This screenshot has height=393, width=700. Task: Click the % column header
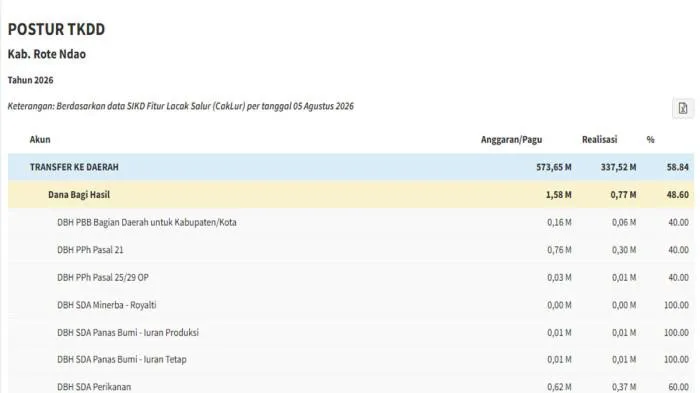(x=650, y=139)
